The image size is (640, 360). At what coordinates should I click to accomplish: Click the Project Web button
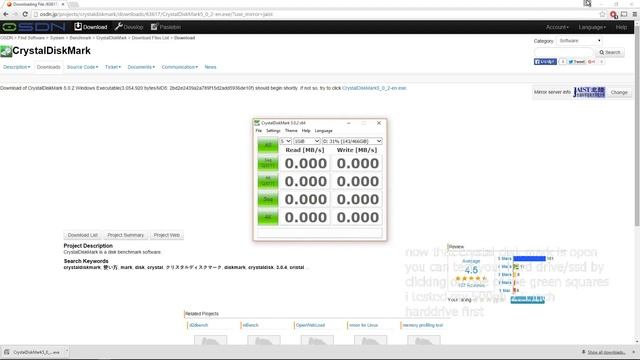coord(167,235)
